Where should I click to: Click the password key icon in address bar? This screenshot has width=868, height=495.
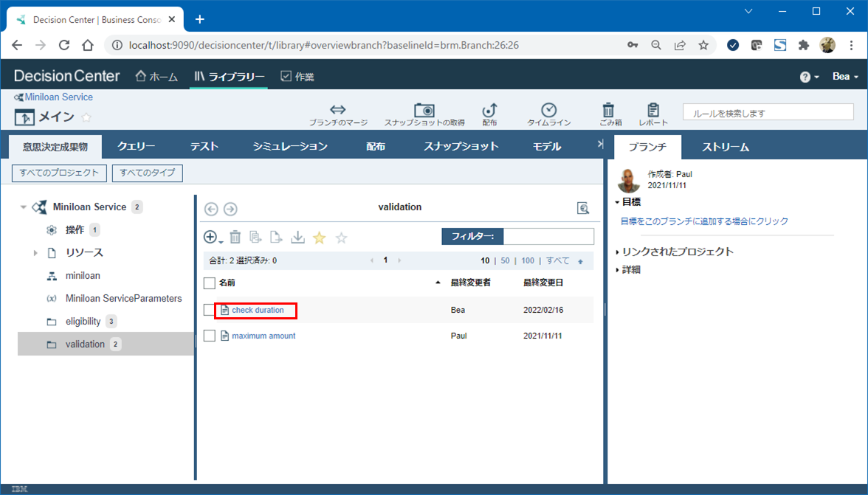pos(633,45)
